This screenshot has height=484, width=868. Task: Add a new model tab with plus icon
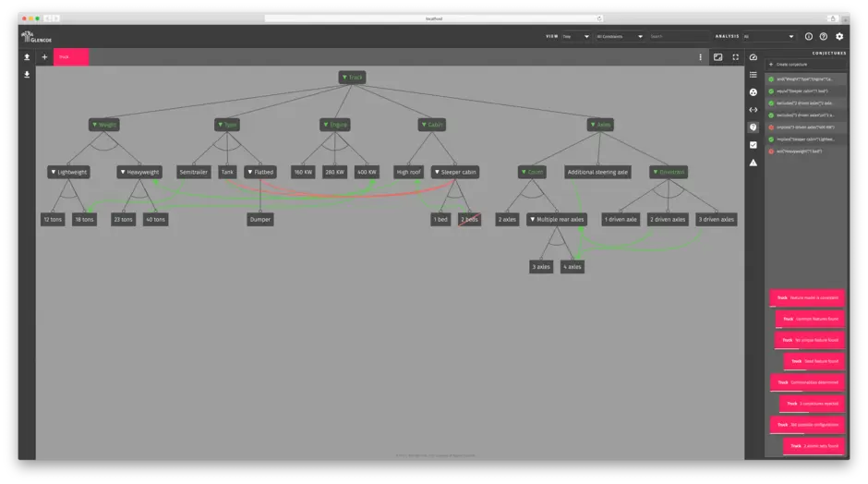point(44,57)
